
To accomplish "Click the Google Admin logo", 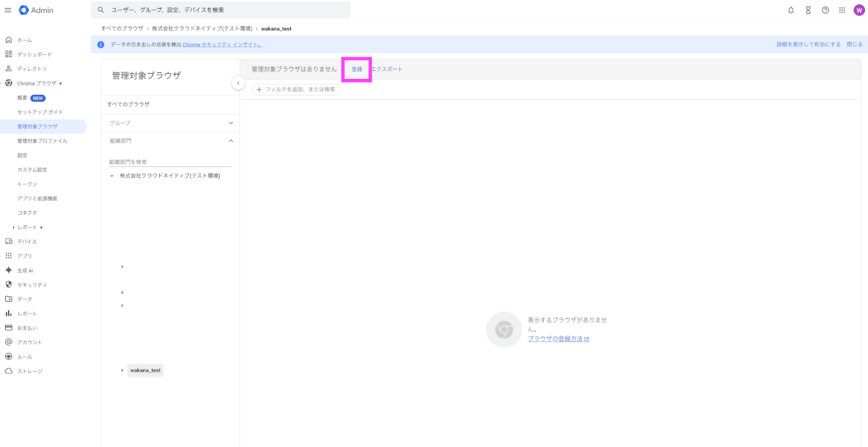I will coord(36,10).
